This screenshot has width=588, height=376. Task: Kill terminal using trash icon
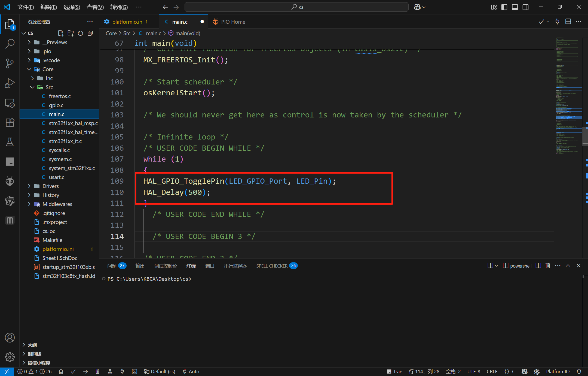(548, 266)
